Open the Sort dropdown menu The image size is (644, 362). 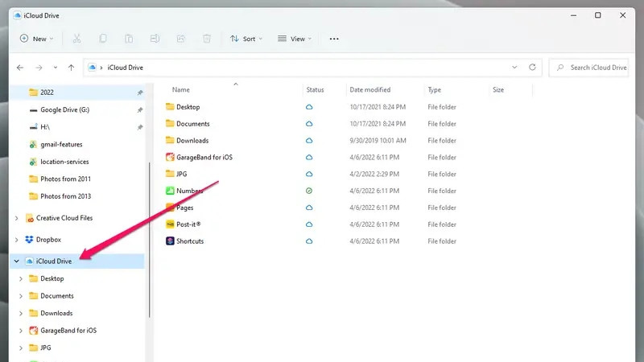point(246,39)
